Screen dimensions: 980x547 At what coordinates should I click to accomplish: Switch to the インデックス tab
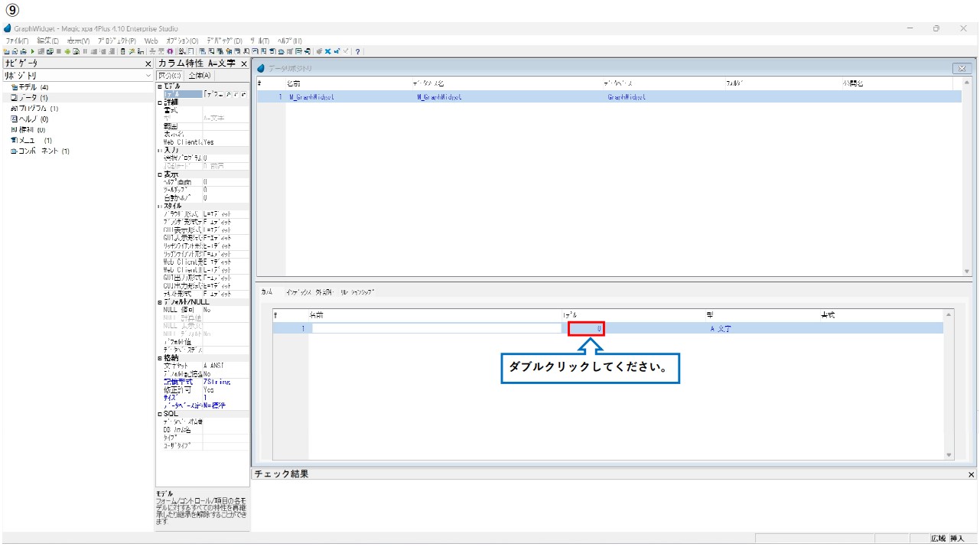(298, 292)
